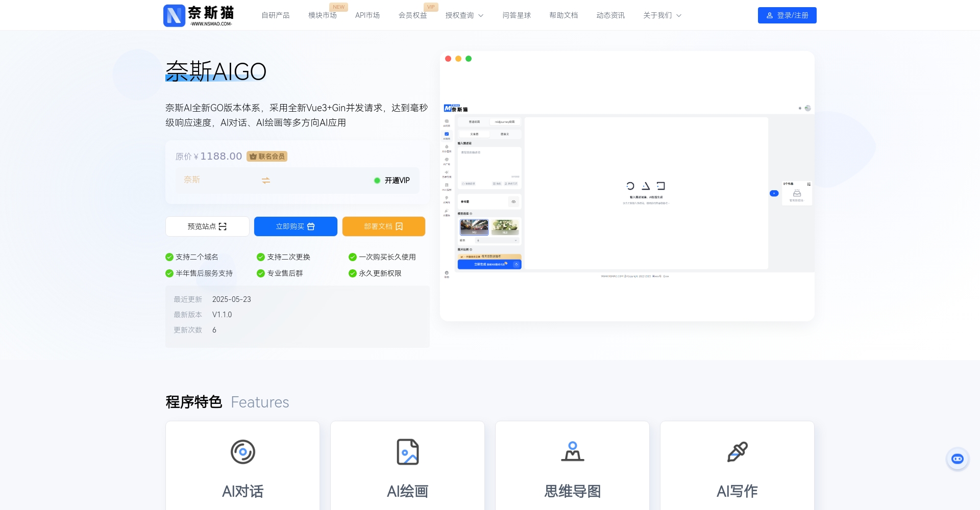
Task: Select 会员权益 in the top navigation
Action: [412, 15]
